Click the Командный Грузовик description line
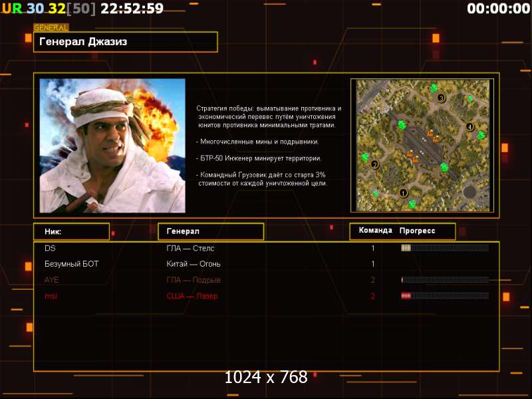The image size is (532, 399). click(x=261, y=179)
